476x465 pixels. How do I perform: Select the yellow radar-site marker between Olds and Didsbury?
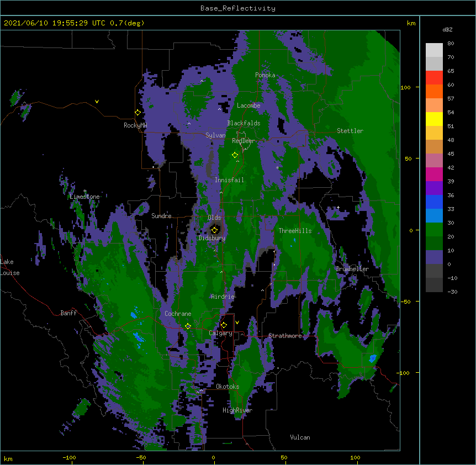[x=215, y=230]
